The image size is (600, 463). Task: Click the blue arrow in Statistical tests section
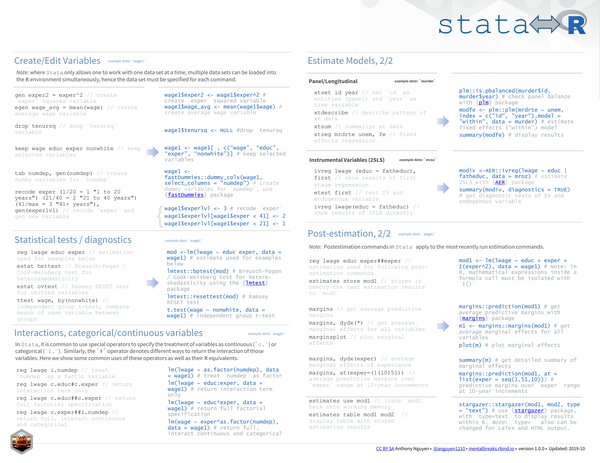(153, 283)
